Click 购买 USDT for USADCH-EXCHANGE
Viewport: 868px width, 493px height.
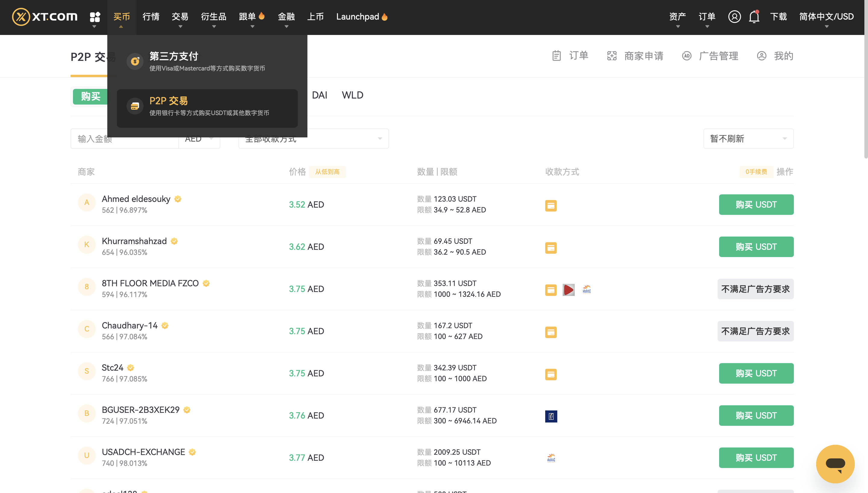tap(756, 458)
